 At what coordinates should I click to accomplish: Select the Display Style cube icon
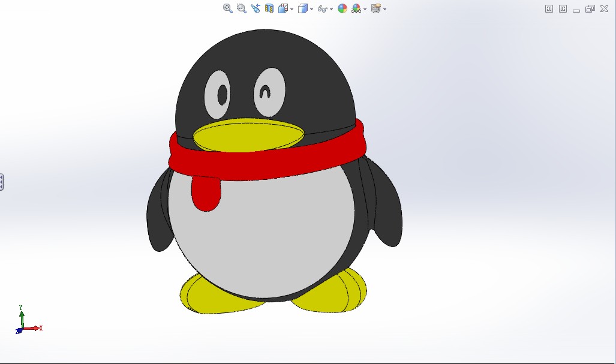click(302, 8)
